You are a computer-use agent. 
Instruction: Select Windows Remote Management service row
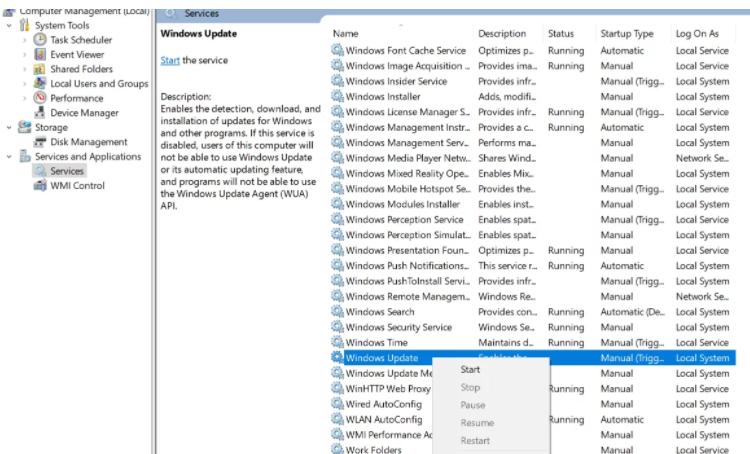[x=532, y=297]
